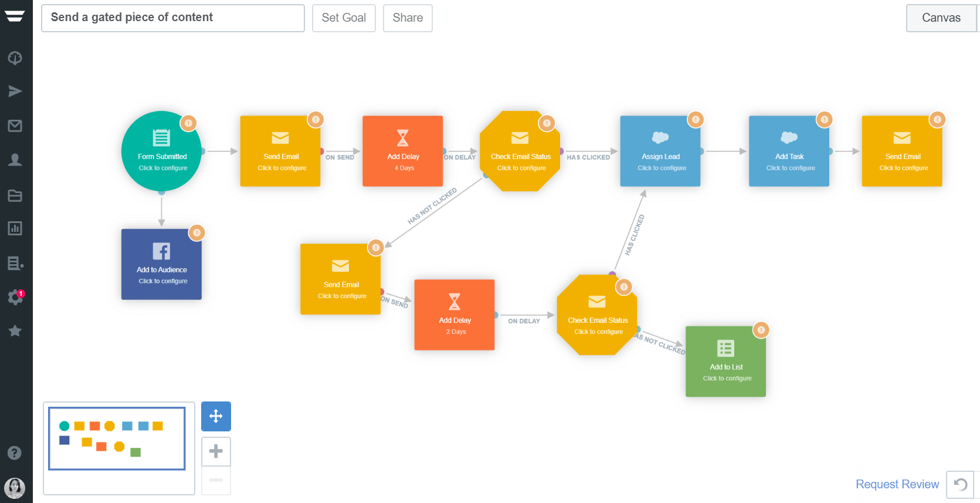The height and width of the screenshot is (503, 980).
Task: Switch to the Canvas view tab
Action: tap(941, 18)
